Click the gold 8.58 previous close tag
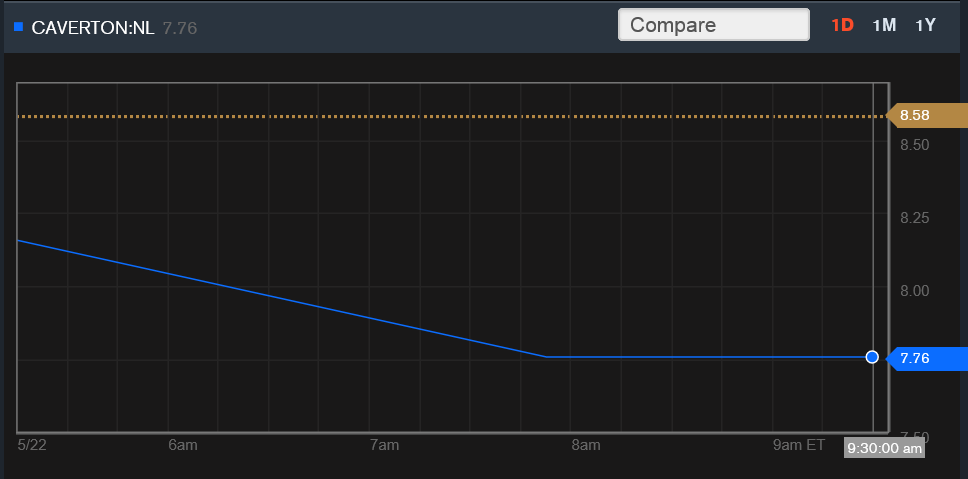 [x=916, y=116]
